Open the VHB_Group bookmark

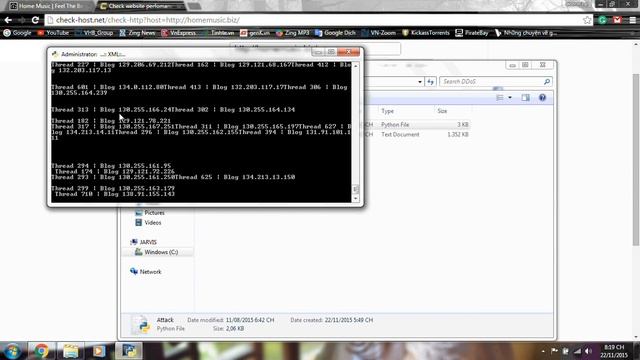point(94,33)
